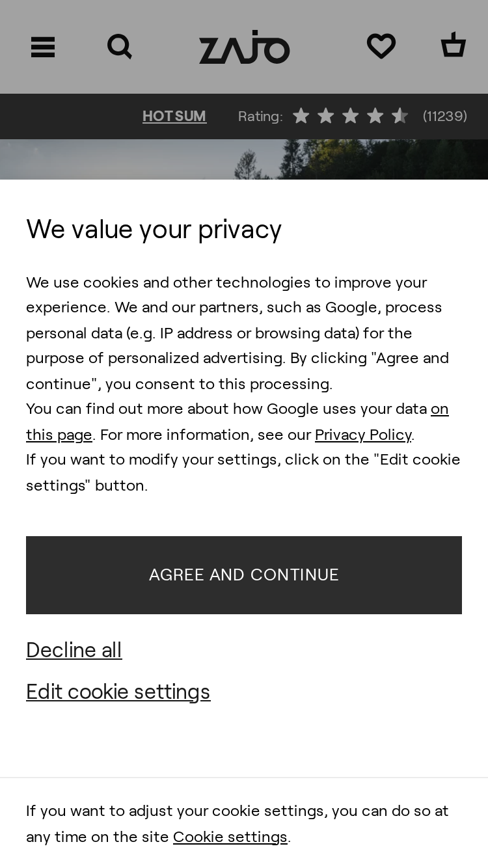Click the 'We value your privacy' heading
The height and width of the screenshot is (868, 488).
click(x=154, y=229)
